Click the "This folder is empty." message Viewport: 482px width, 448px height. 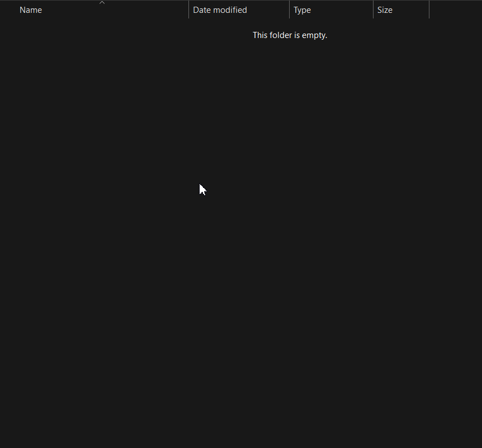pos(290,35)
